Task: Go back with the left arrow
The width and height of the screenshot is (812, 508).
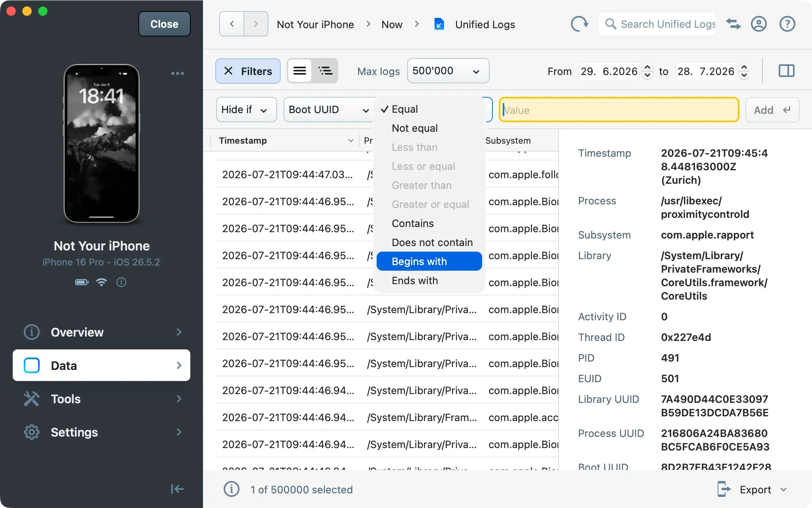Action: (x=232, y=24)
